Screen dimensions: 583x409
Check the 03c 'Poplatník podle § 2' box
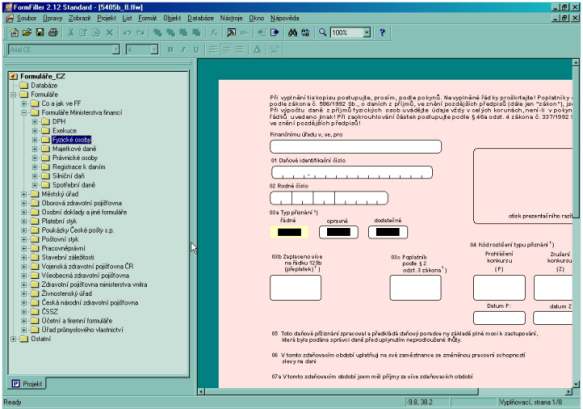coord(415,288)
